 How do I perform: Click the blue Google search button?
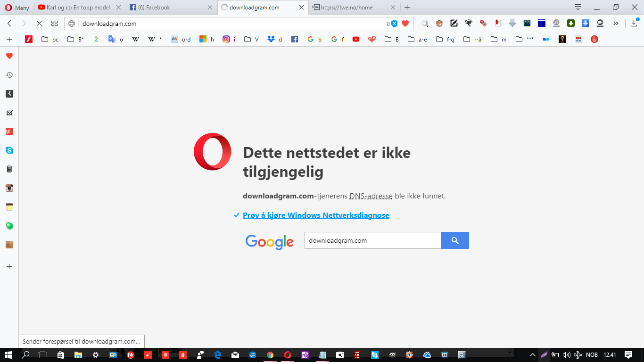(455, 240)
